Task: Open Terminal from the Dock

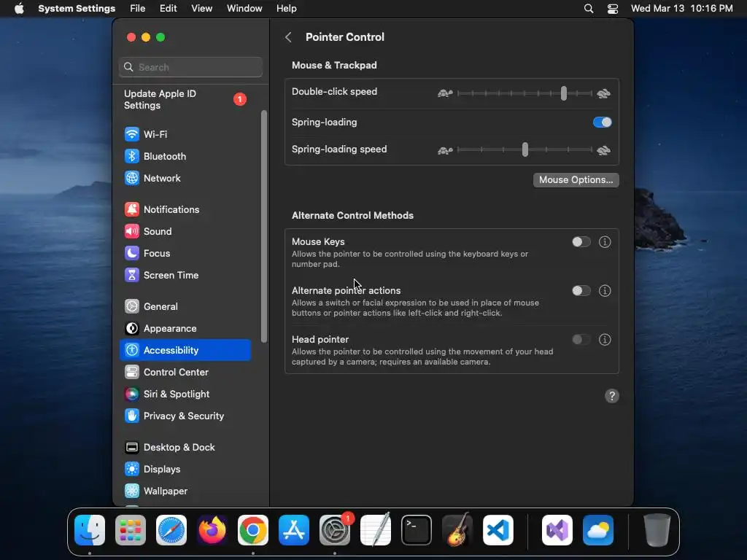Action: coord(417,530)
